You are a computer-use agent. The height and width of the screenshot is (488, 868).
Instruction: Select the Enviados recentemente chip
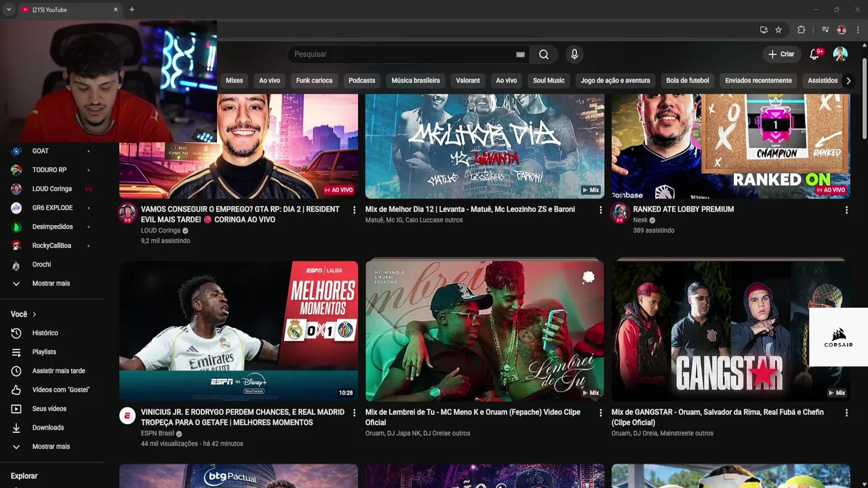(x=758, y=81)
